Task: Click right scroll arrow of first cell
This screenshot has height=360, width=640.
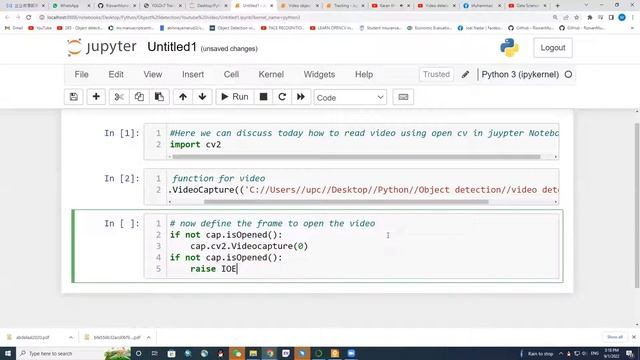Action: [556, 157]
